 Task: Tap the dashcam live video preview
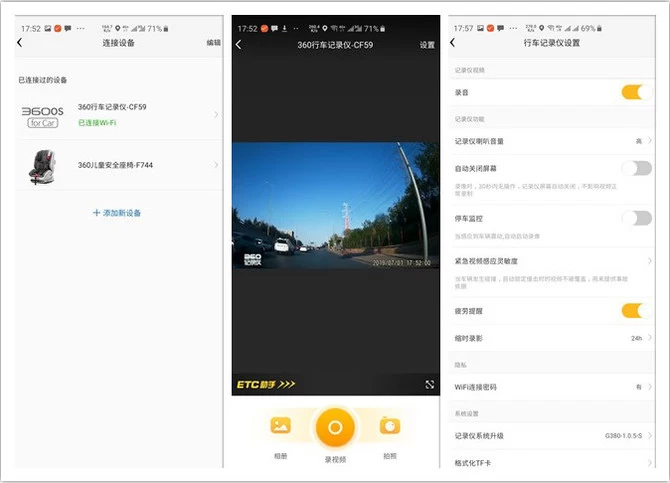[x=335, y=205]
